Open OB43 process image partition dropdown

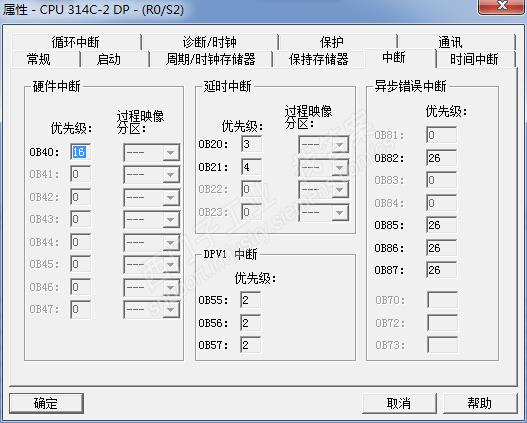coord(151,219)
